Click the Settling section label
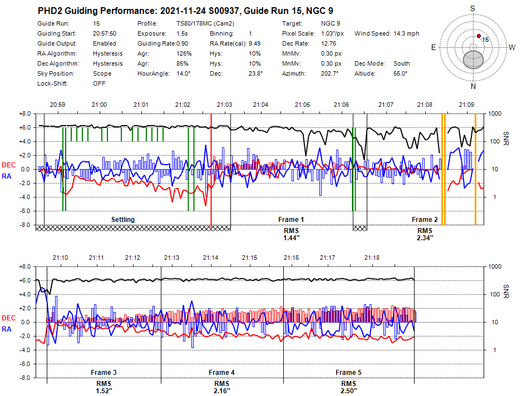 [123, 220]
